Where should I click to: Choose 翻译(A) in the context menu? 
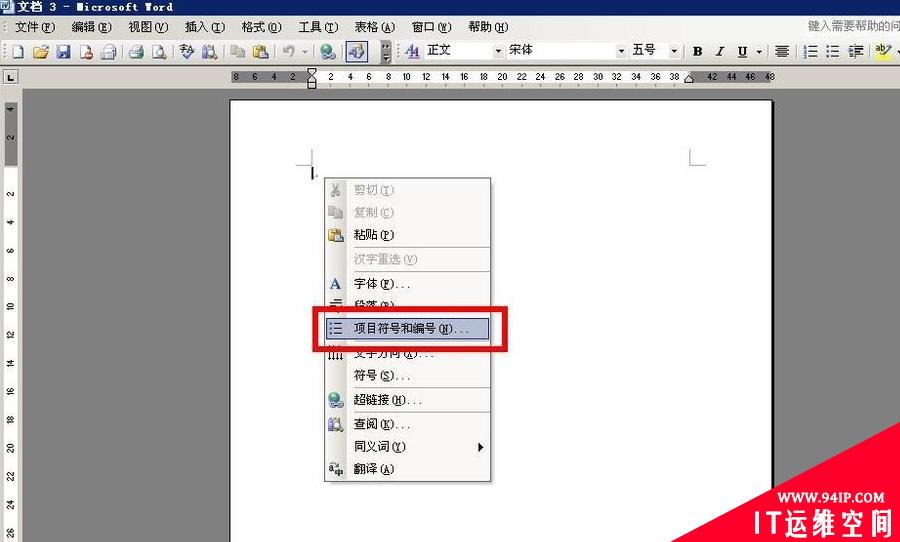(408, 469)
